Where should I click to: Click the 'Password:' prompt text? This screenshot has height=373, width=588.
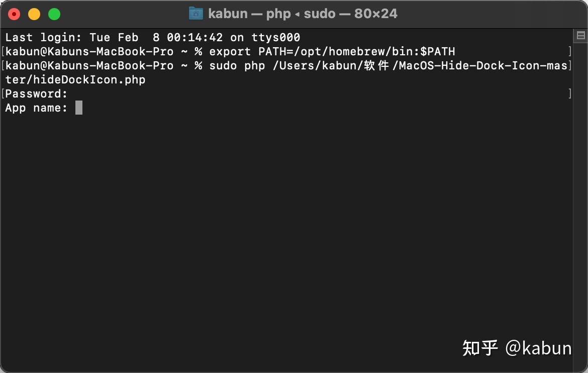[x=36, y=94]
